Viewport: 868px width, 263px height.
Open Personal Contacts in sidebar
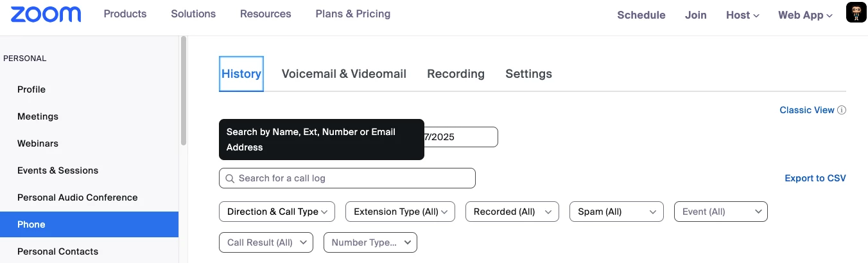(x=58, y=251)
